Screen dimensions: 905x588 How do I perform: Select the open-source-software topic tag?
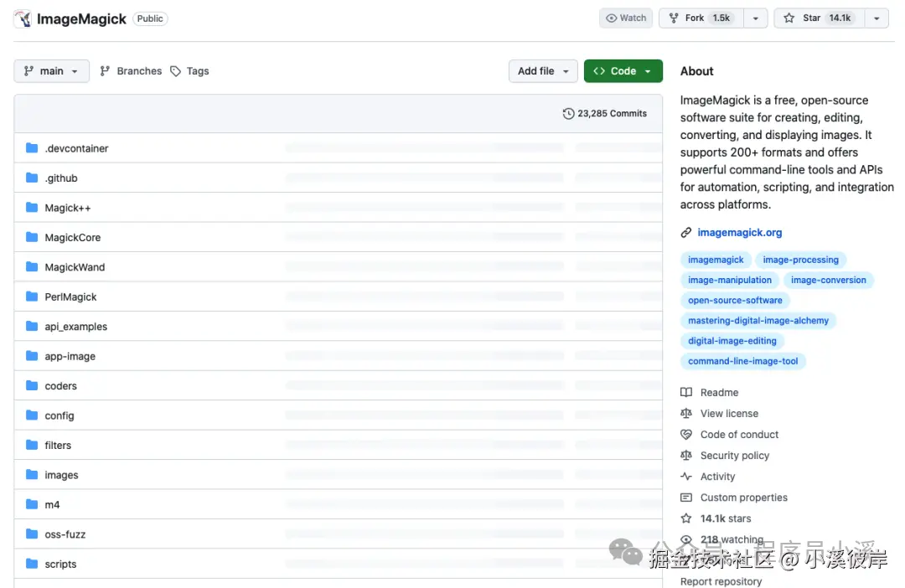(735, 300)
